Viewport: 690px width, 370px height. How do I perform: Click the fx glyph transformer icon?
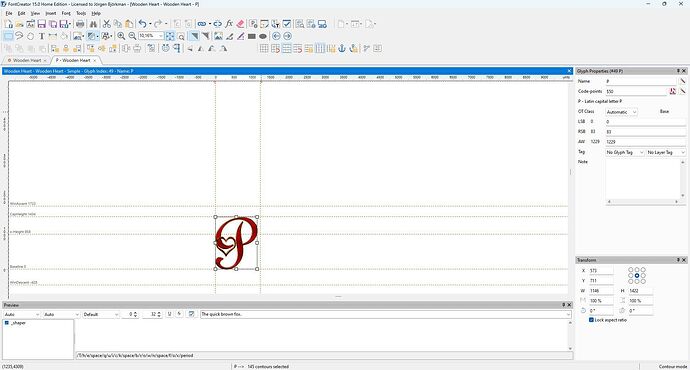pyautogui.click(x=229, y=24)
